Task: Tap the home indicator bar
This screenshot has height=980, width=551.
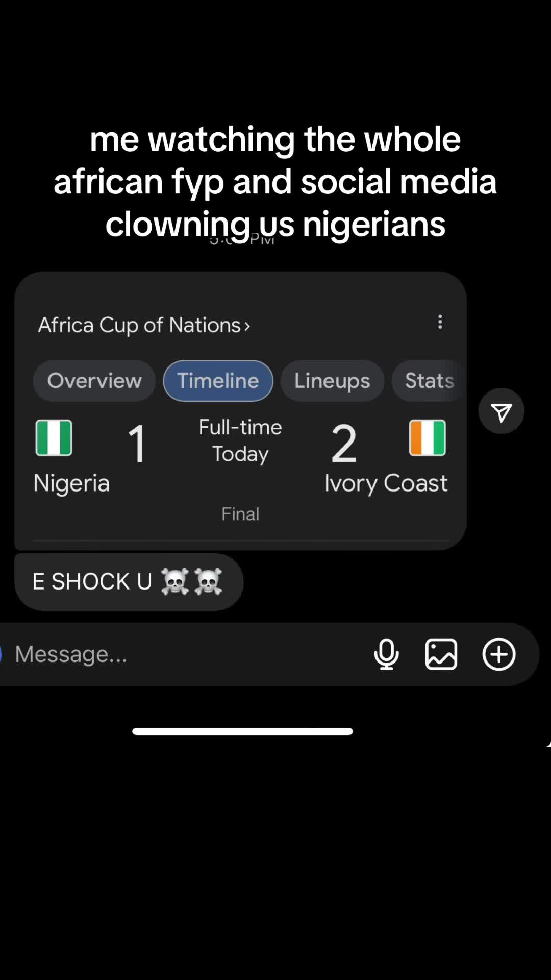Action: (x=242, y=731)
